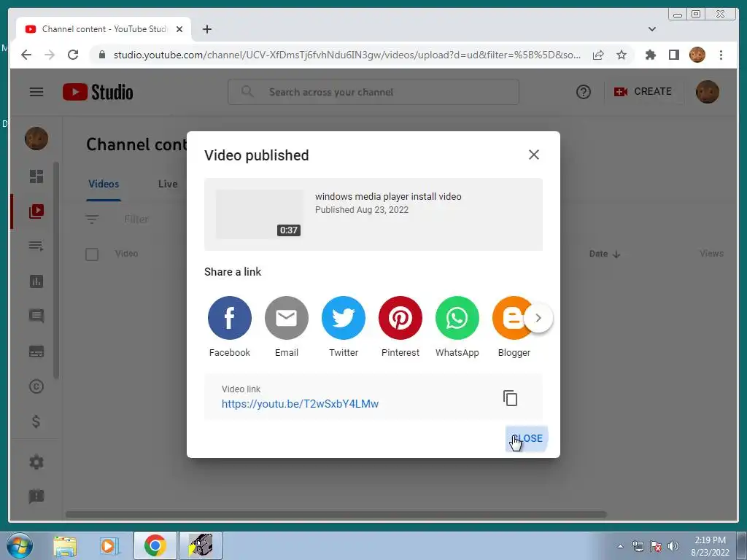Toggle select-all videos checkbox
The height and width of the screenshot is (560, 747).
92,254
